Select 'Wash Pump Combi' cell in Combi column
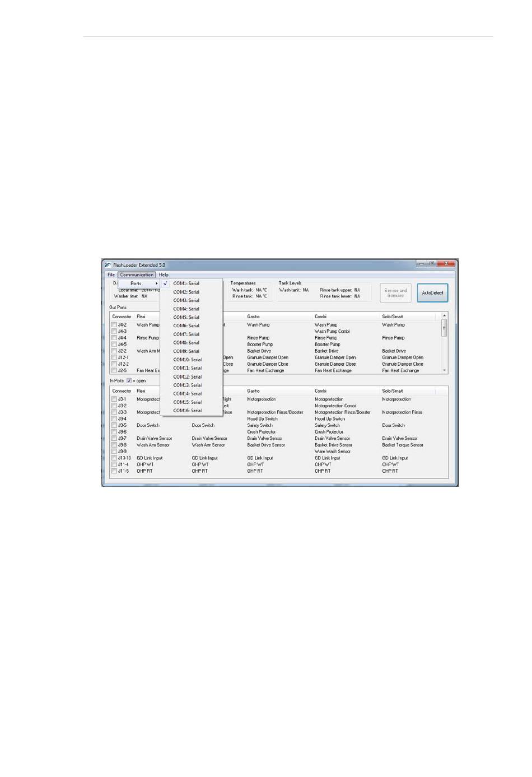 click(x=332, y=332)
